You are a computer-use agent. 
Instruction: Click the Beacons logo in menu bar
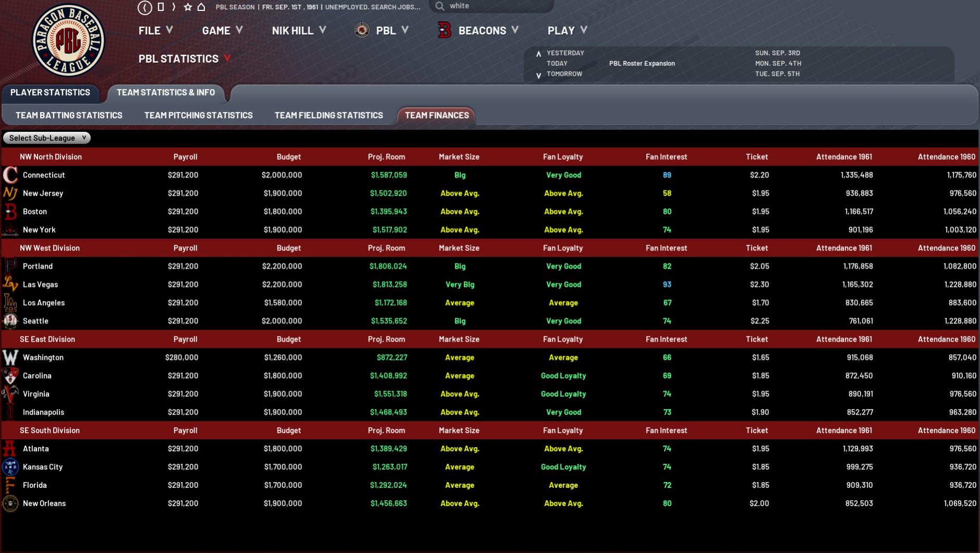click(444, 31)
